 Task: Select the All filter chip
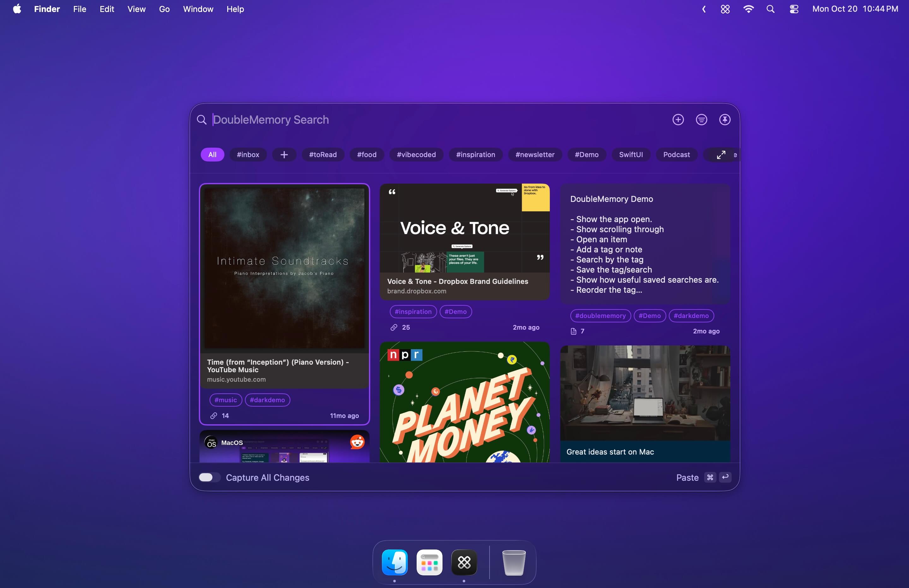212,155
